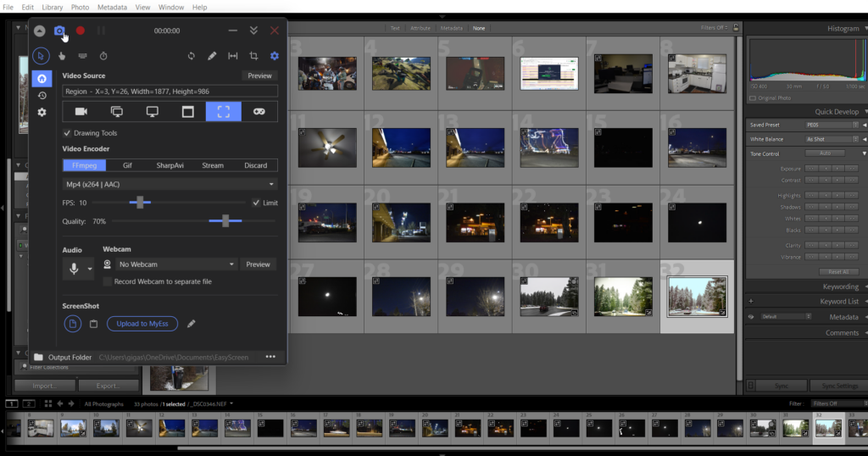
Task: Open the White Balance As Shot dropdown
Action: [829, 139]
